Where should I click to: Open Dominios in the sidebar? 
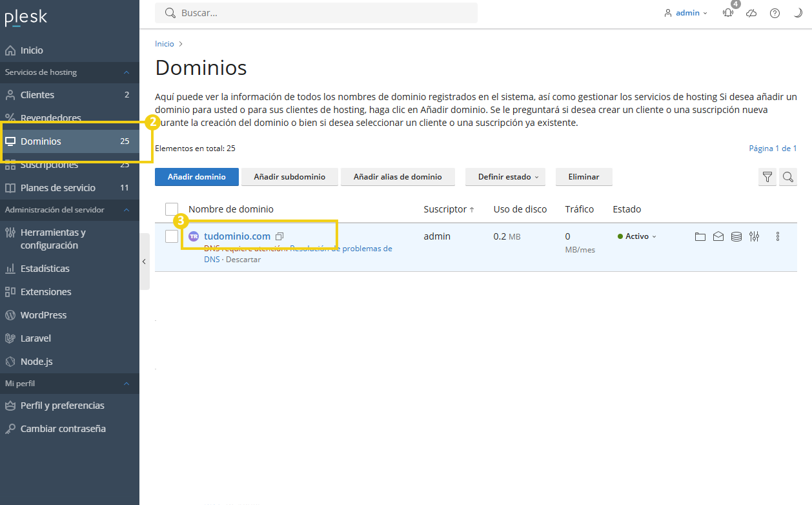point(70,141)
